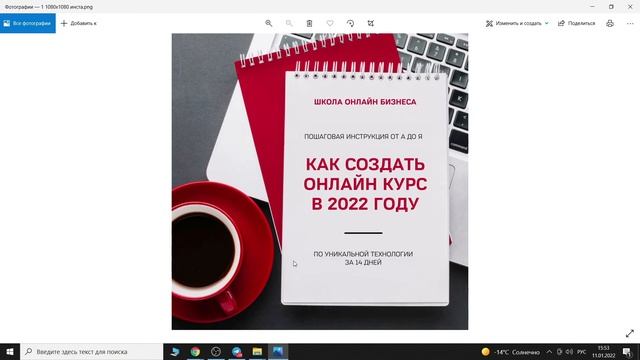Viewport: 640px width, 360px height.
Task: Minimize the Photos window
Action: coord(592,7)
